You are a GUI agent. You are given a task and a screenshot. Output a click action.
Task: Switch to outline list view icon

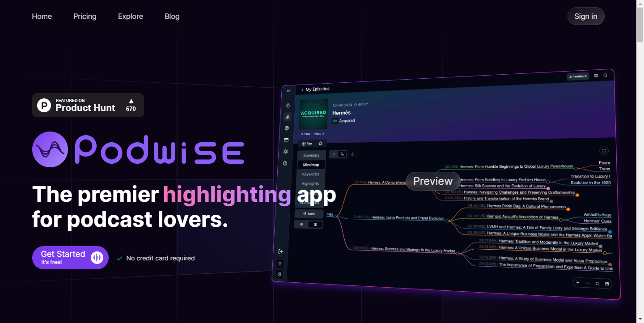tap(334, 154)
